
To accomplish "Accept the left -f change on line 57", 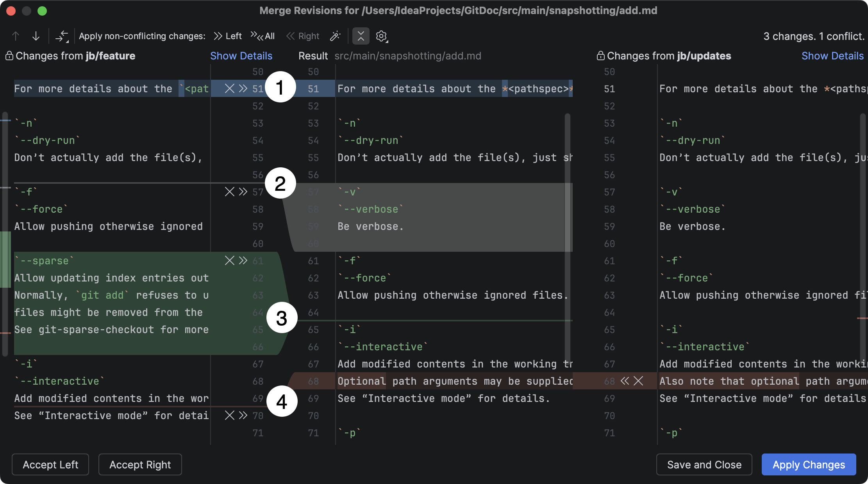I will pyautogui.click(x=243, y=192).
